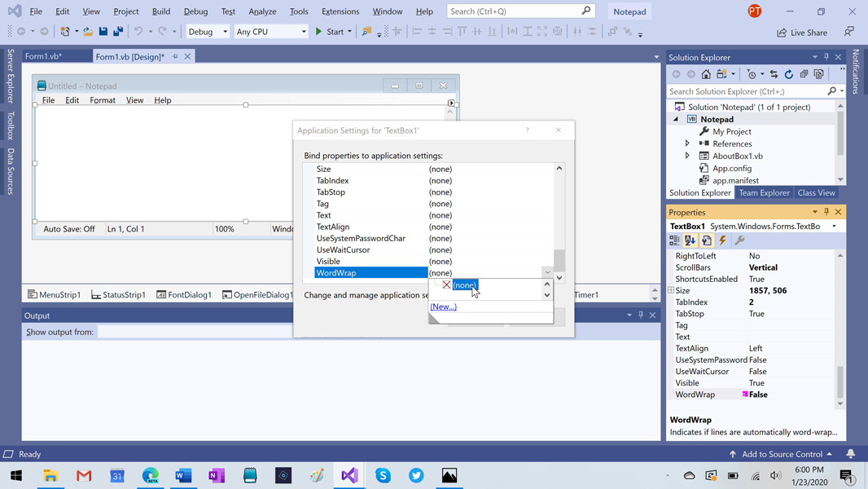The image size is (868, 489).
Task: Toggle the Alphabetical sort button in Properties
Action: [690, 240]
